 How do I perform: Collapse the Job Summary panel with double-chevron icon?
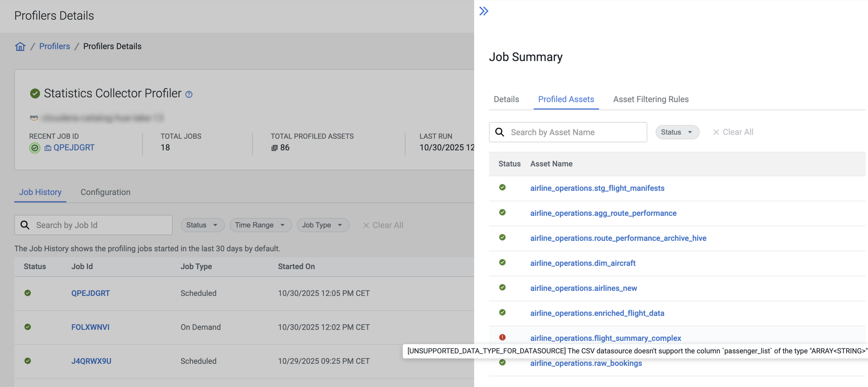click(x=484, y=11)
